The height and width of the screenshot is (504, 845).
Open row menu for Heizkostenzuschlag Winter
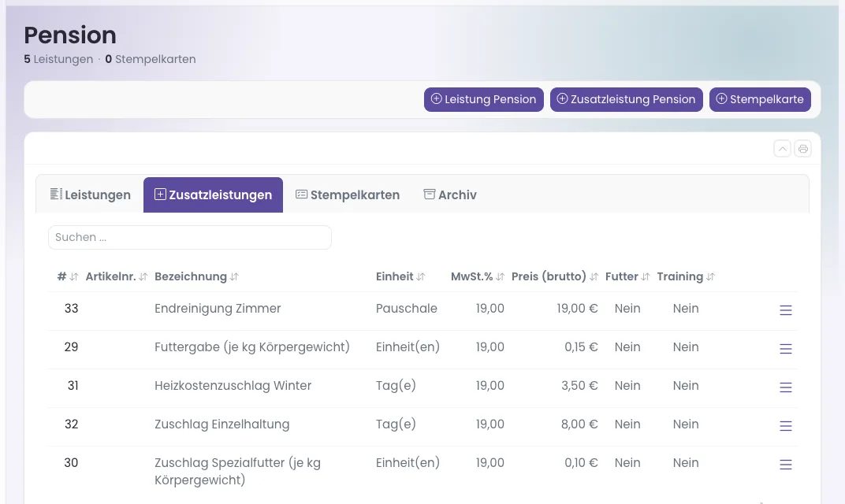pyautogui.click(x=786, y=387)
